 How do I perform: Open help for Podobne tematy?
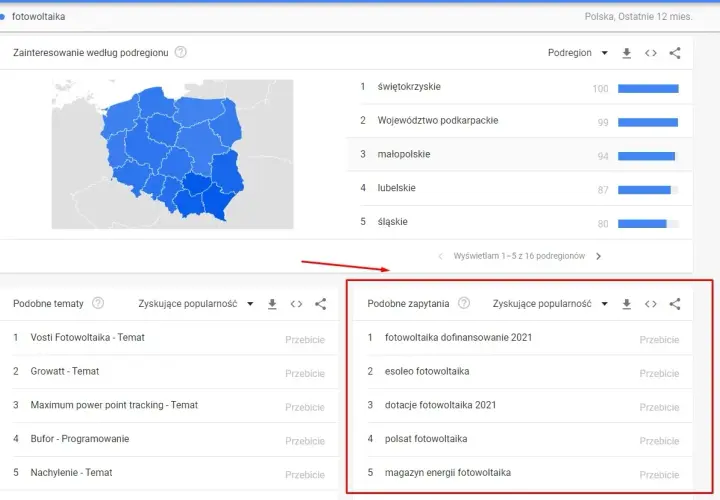pos(98,303)
